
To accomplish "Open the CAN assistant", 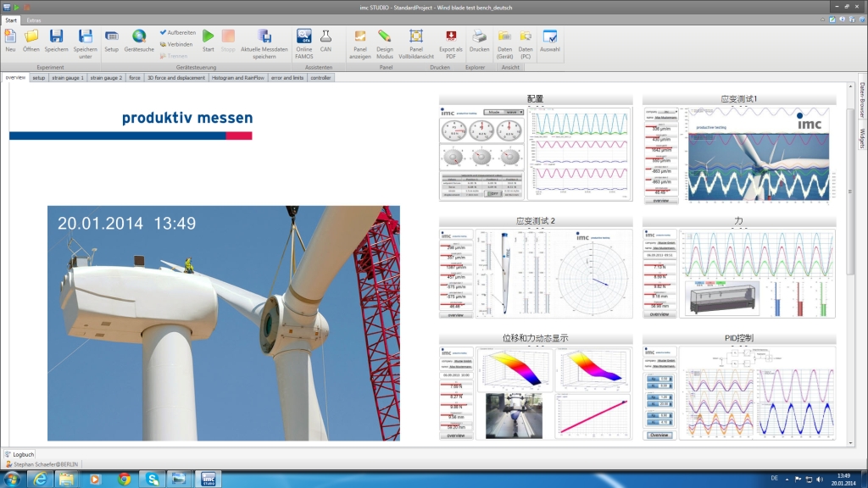I will point(325,40).
